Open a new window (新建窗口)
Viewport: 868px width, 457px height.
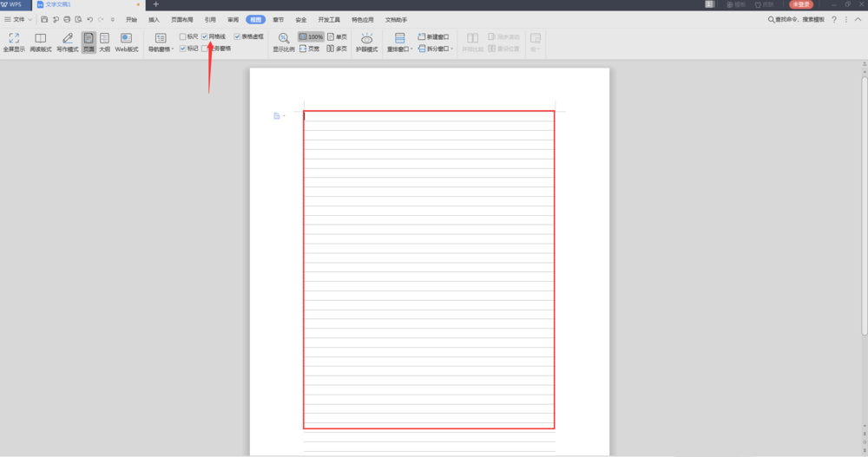(433, 36)
